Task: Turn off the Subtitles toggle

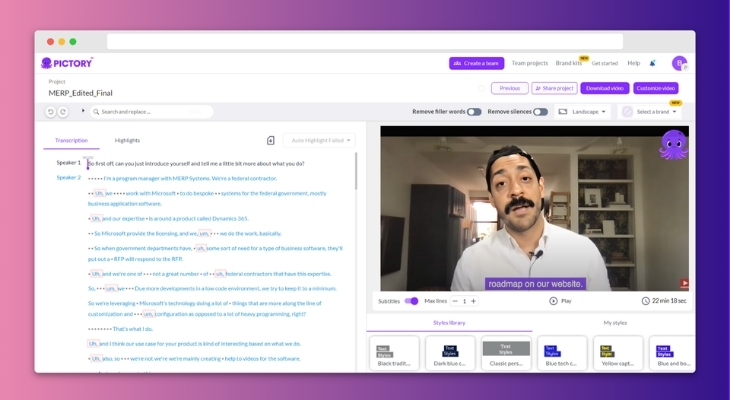Action: 411,301
